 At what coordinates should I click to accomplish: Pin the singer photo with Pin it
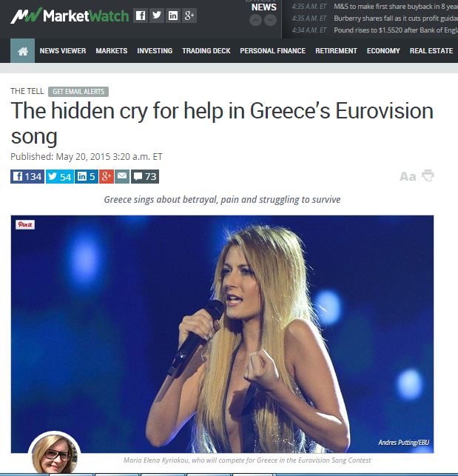pyautogui.click(x=25, y=224)
